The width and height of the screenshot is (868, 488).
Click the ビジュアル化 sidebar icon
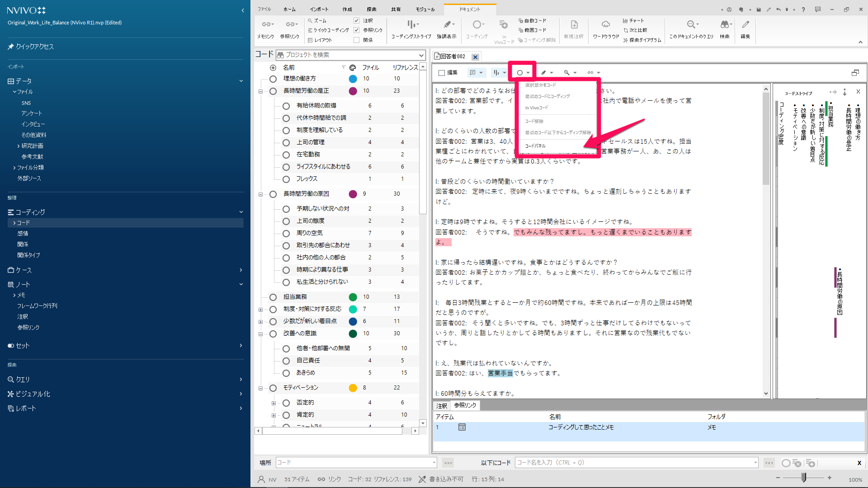[x=11, y=394]
